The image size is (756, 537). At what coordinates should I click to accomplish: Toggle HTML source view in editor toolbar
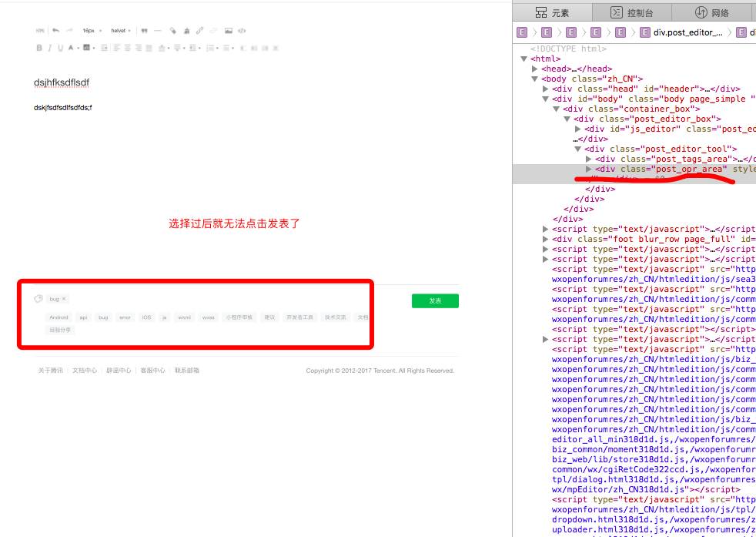tap(40, 31)
